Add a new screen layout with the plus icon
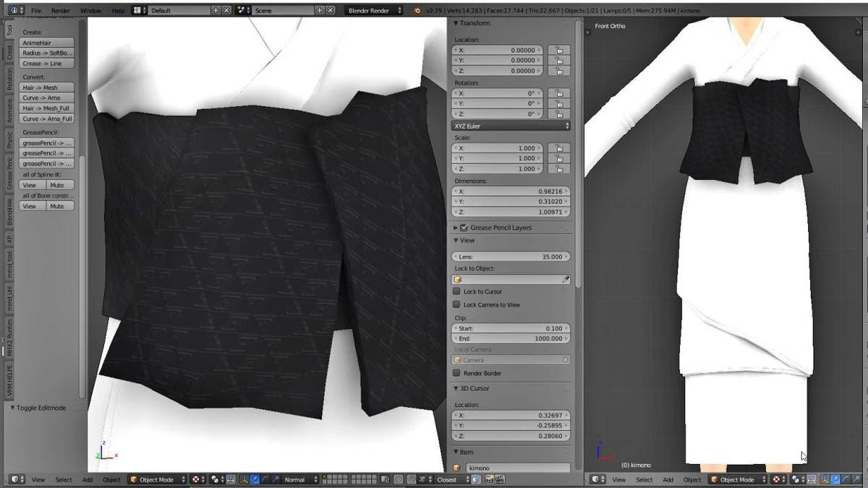Viewport: 868px width, 488px height. click(216, 11)
